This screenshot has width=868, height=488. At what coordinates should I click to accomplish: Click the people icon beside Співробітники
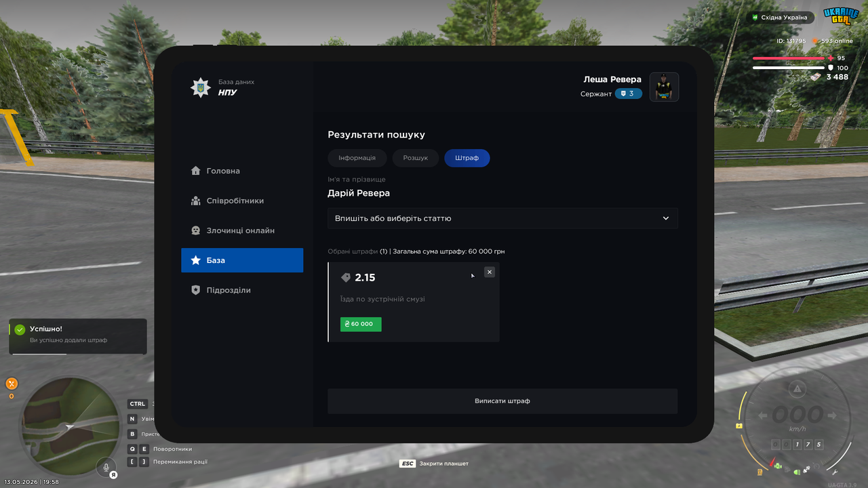click(x=195, y=201)
